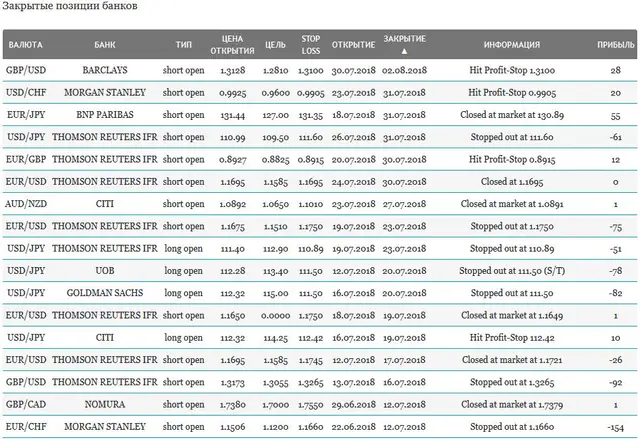Screen dimensions: 640x439
Task: Select BNP PARIBAS bank cell
Action: pos(105,115)
